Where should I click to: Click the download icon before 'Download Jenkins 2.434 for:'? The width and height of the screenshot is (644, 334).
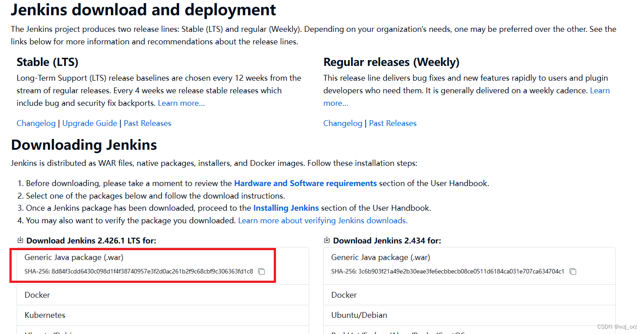[327, 240]
